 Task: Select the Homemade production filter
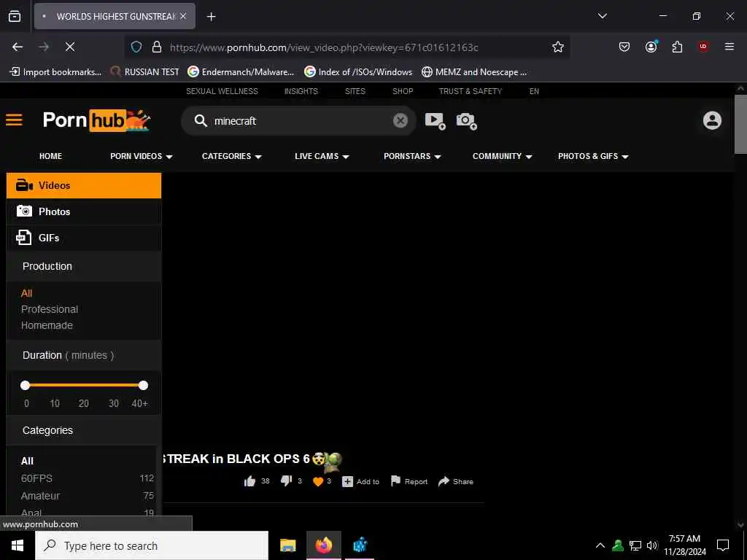47,325
